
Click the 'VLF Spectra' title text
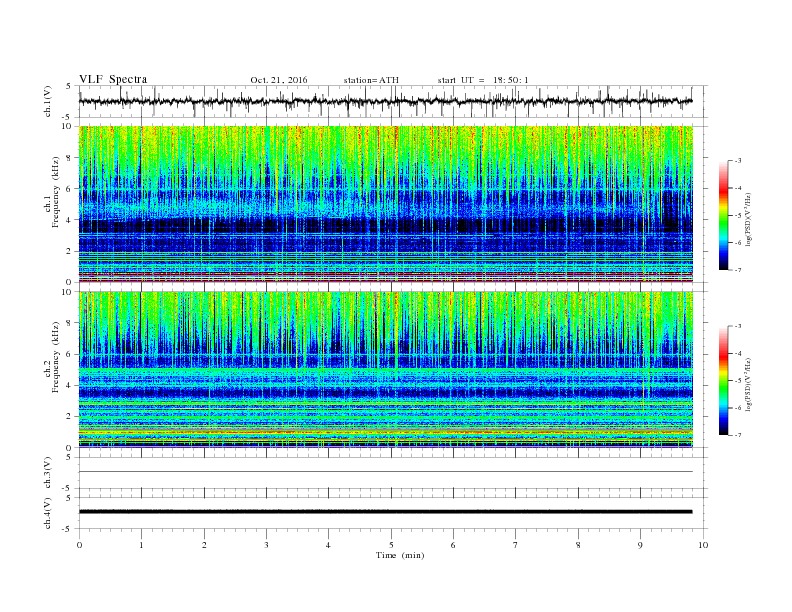coord(113,79)
